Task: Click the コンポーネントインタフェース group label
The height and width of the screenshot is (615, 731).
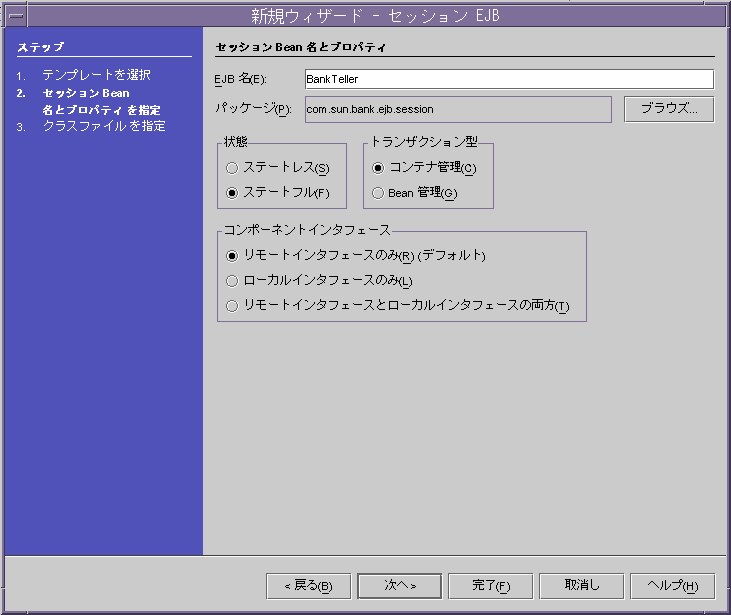Action: point(307,230)
